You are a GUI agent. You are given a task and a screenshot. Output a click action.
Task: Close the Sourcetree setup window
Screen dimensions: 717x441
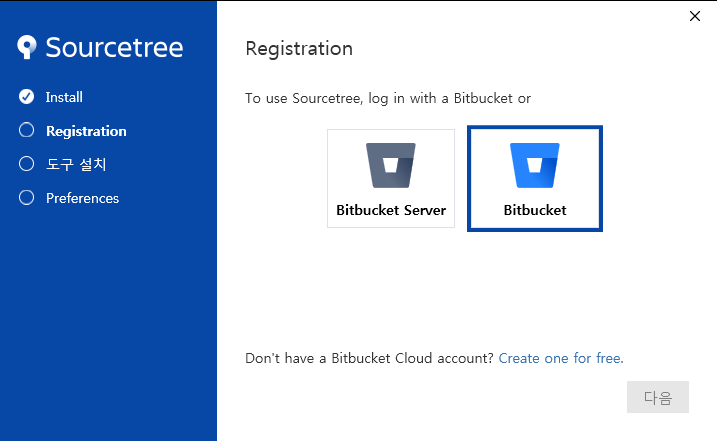pos(695,16)
